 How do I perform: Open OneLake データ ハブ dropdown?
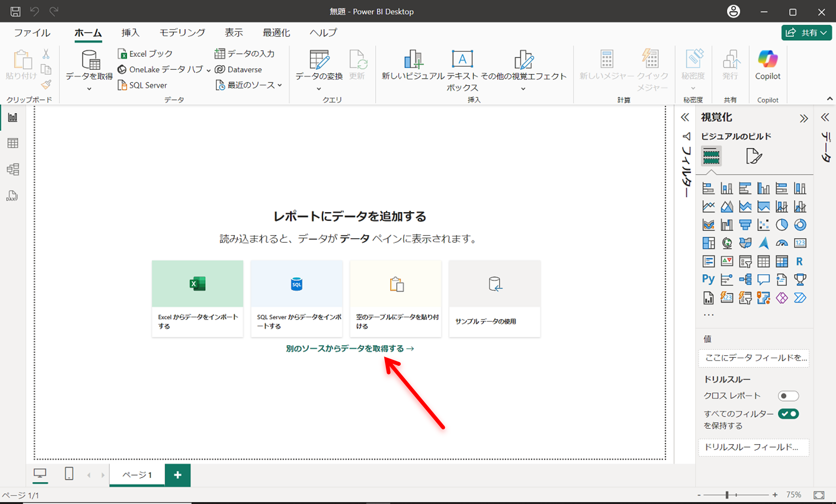[x=208, y=70]
